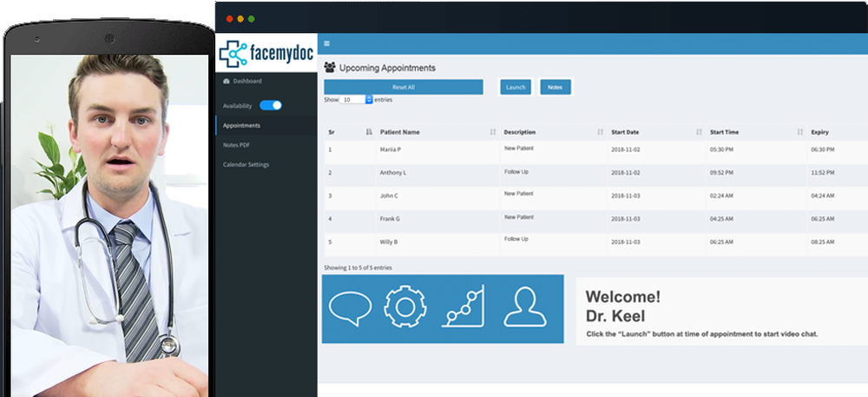Sort by Patient Name column arrows
This screenshot has height=397, width=868.
coord(493,132)
